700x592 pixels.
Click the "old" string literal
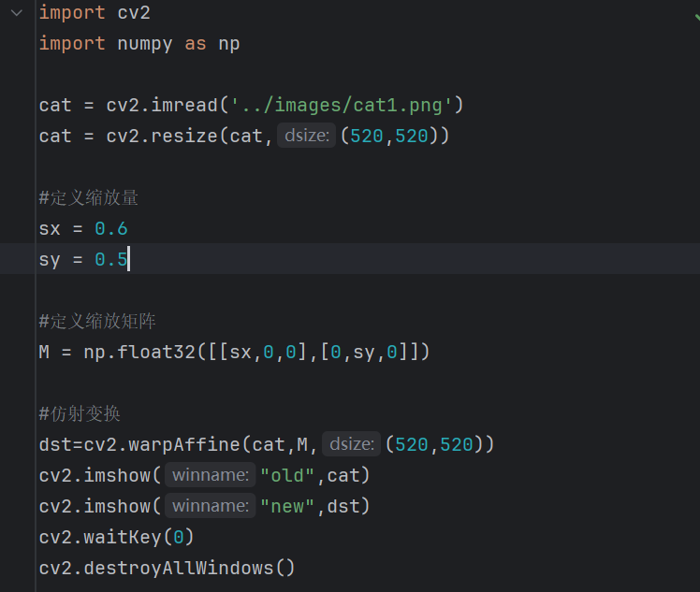[x=287, y=475]
